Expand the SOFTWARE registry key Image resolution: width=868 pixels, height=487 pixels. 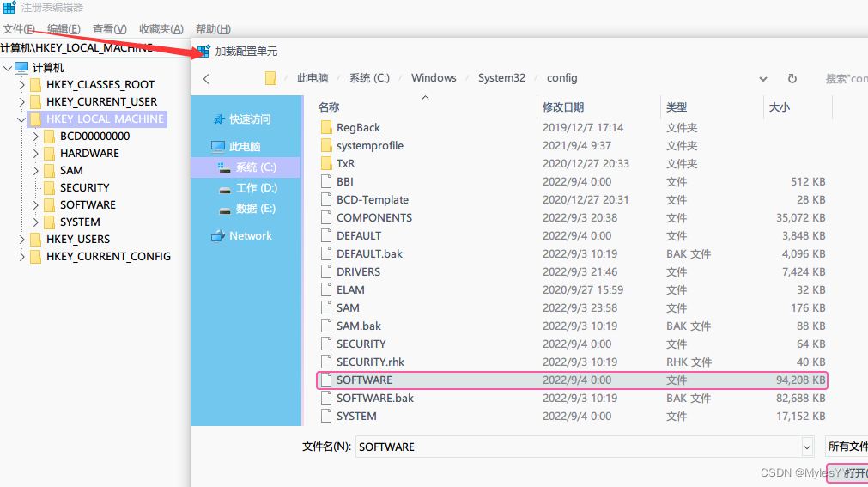point(35,205)
